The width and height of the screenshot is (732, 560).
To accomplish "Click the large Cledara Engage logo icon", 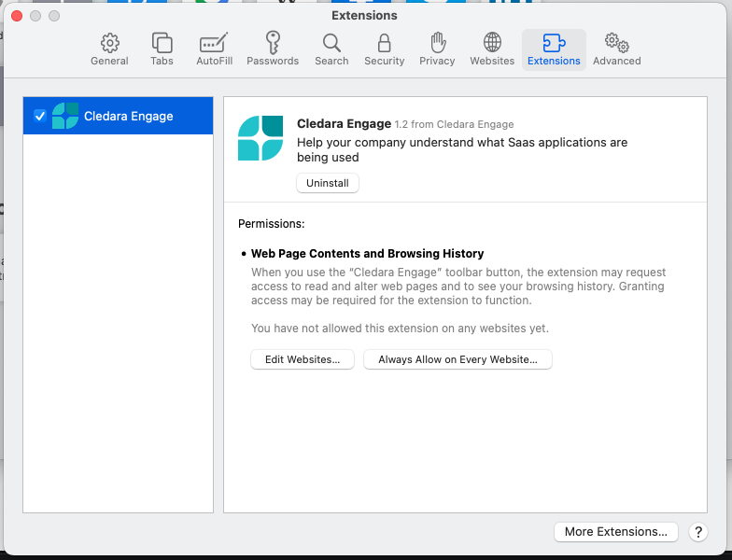I will [x=260, y=138].
